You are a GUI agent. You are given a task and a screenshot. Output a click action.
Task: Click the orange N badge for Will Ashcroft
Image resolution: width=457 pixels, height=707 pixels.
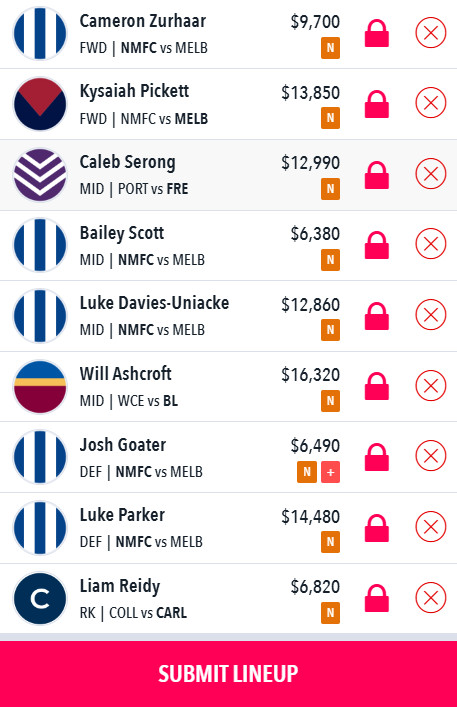coord(330,400)
